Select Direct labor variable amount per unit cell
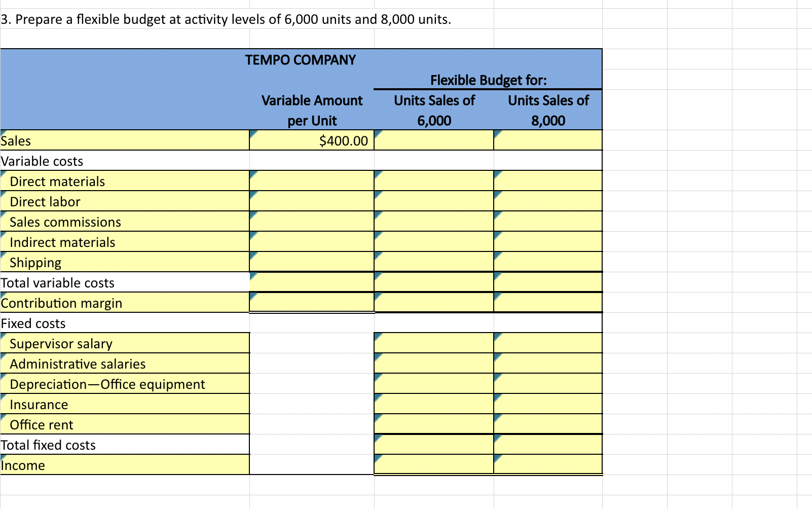 click(x=312, y=201)
